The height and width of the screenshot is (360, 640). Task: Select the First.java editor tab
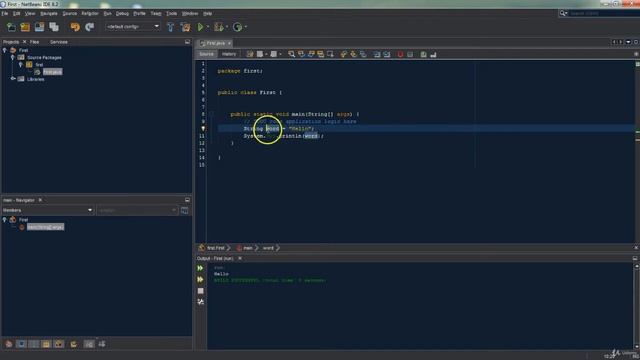pos(216,43)
